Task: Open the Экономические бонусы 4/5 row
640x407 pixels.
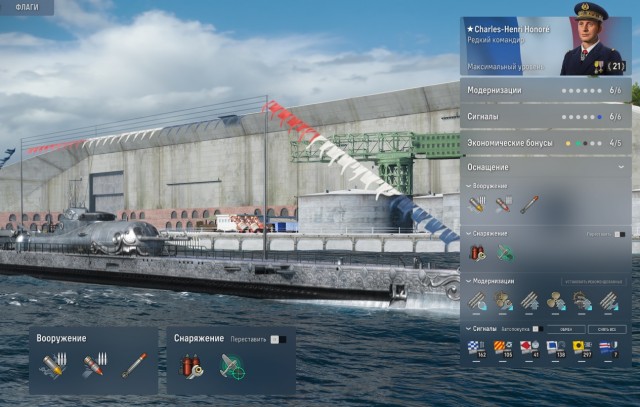Action: pos(546,143)
